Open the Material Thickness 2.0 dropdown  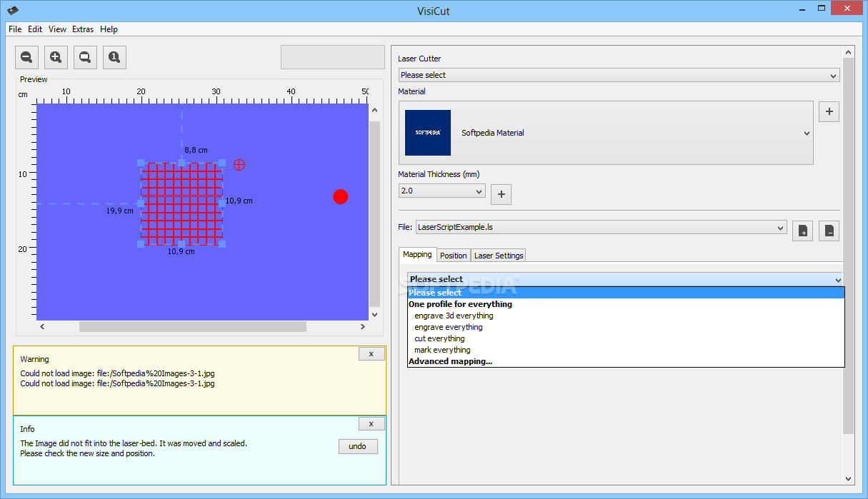point(442,191)
